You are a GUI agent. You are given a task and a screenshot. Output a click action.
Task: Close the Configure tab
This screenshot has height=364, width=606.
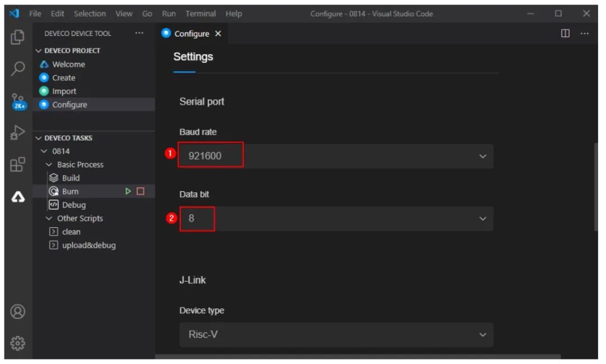point(218,34)
